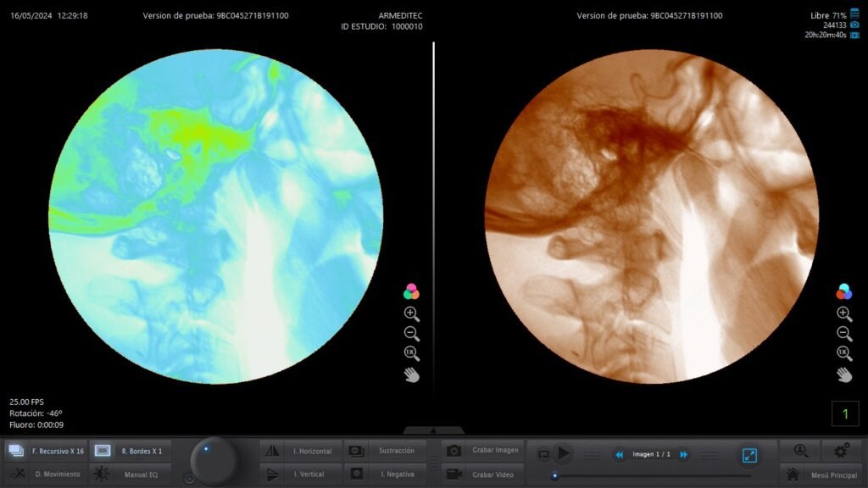Open the settings gear icon
The image size is (868, 488).
pyautogui.click(x=842, y=451)
